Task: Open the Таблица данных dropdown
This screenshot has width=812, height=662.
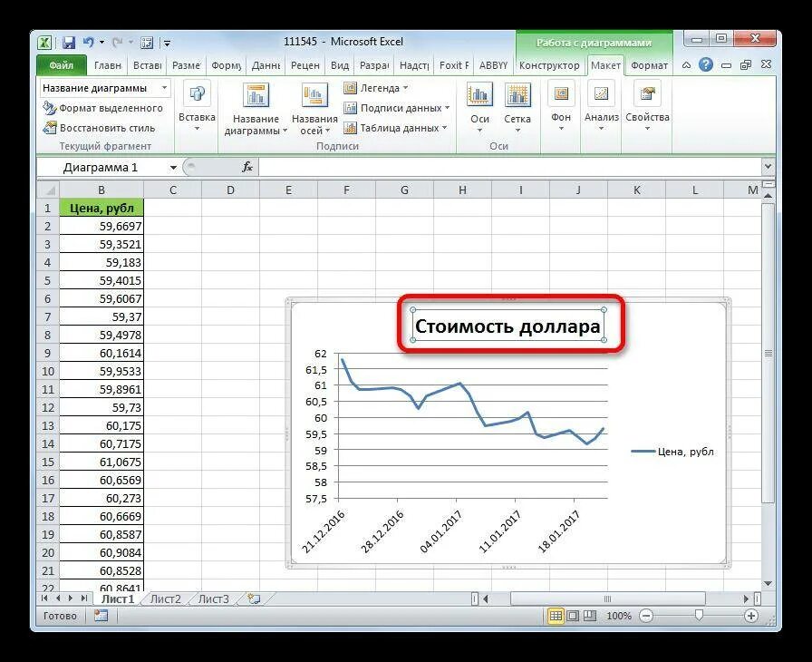Action: point(395,128)
